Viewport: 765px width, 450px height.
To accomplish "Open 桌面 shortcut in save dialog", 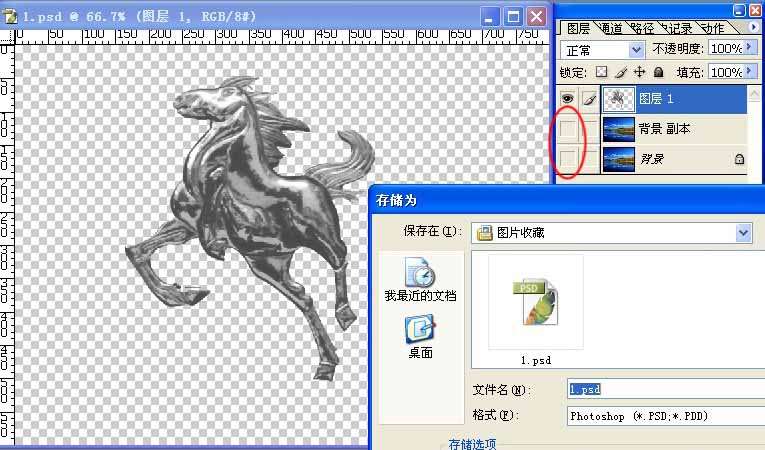I will pos(420,335).
